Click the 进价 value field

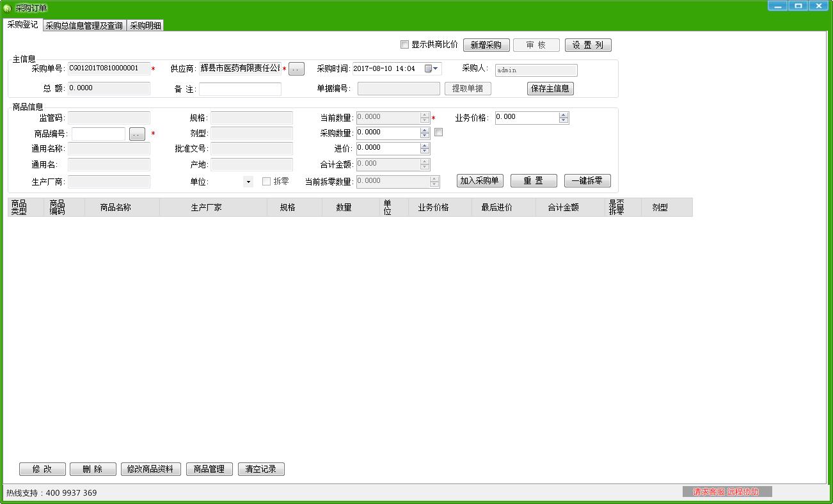388,148
